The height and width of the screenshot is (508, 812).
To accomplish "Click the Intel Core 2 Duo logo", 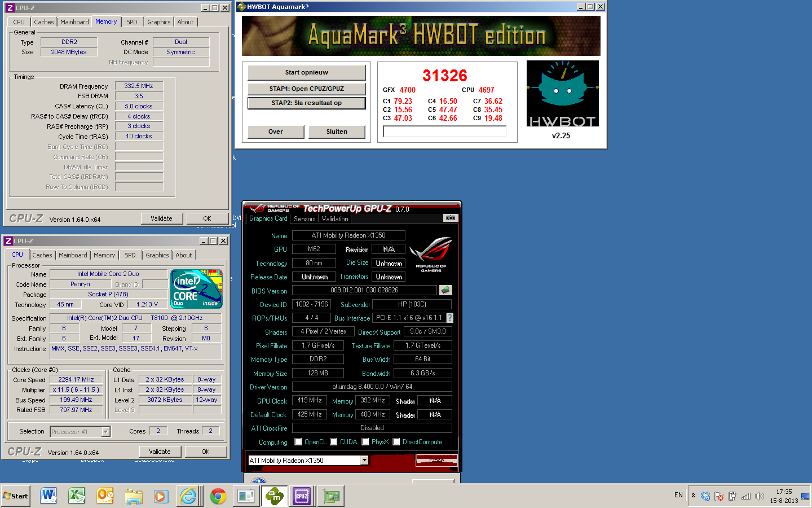I will pos(196,289).
